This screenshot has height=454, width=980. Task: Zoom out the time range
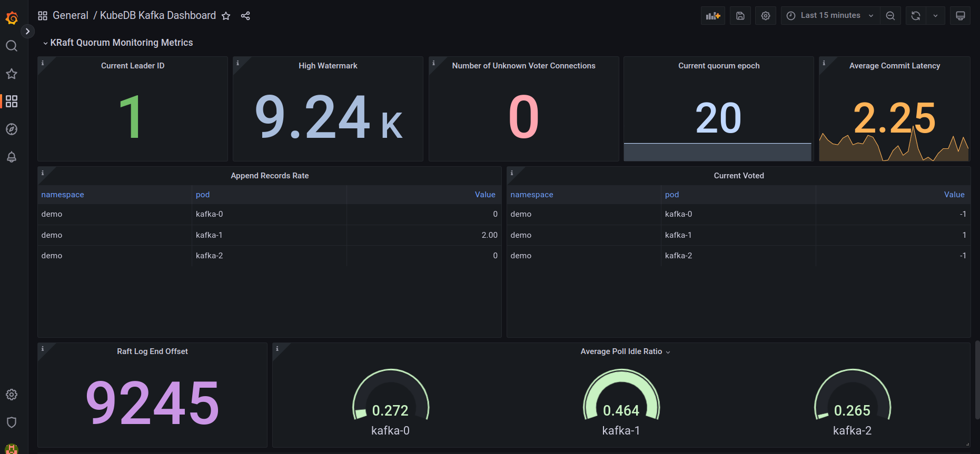[890, 16]
